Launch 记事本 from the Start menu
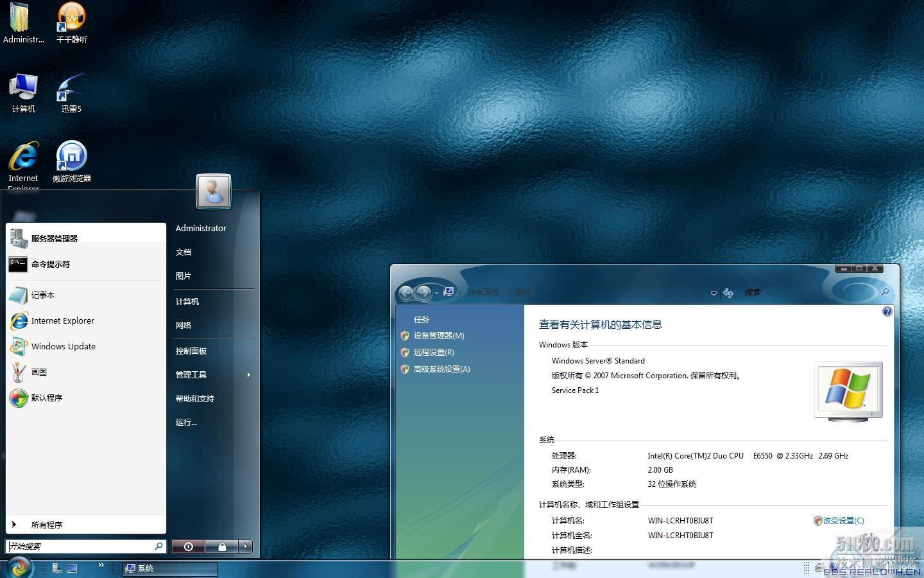924x578 pixels. point(86,295)
